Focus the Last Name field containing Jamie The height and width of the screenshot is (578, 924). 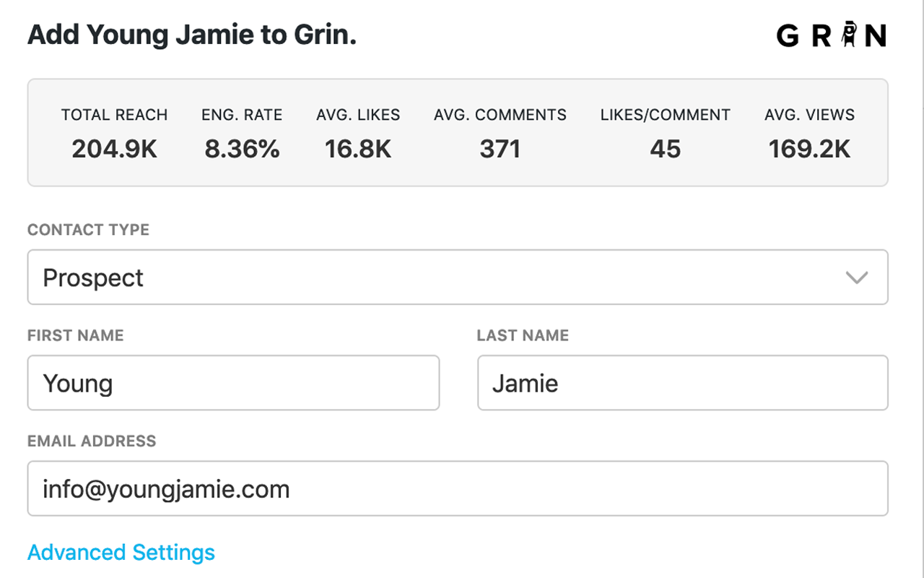click(x=683, y=383)
